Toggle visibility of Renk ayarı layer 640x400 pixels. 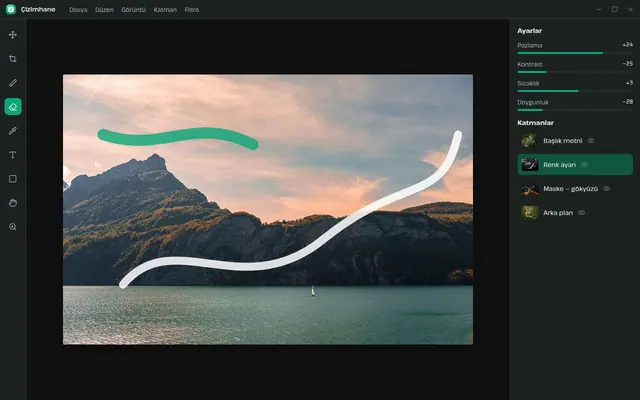click(x=584, y=164)
